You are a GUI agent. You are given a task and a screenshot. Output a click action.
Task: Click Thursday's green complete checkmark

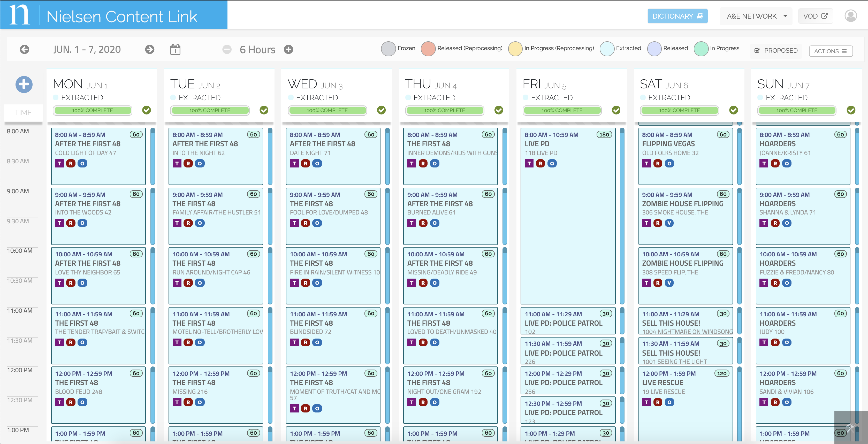click(x=499, y=110)
